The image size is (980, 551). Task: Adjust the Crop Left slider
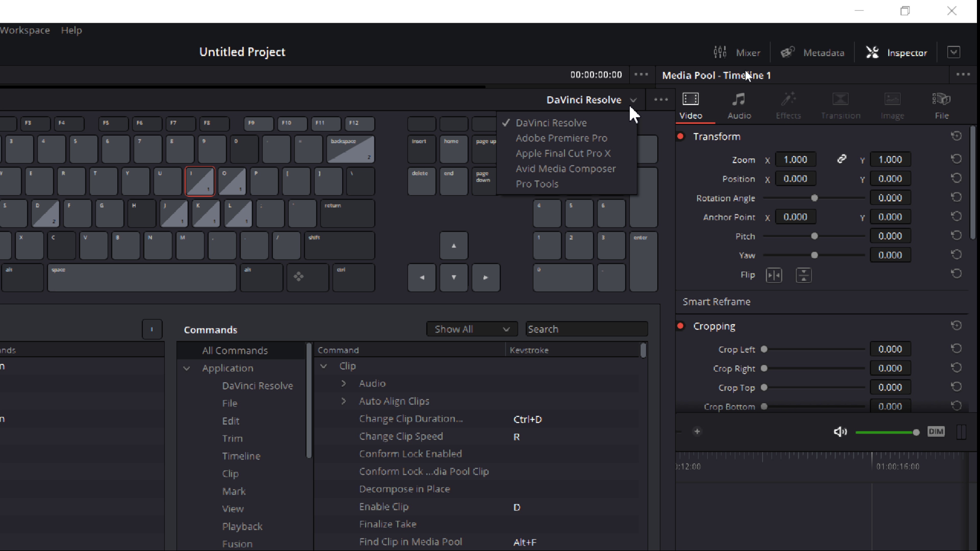[x=814, y=349]
